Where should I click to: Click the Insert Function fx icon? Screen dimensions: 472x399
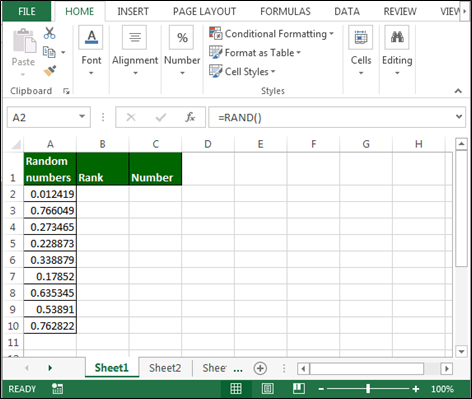click(190, 117)
